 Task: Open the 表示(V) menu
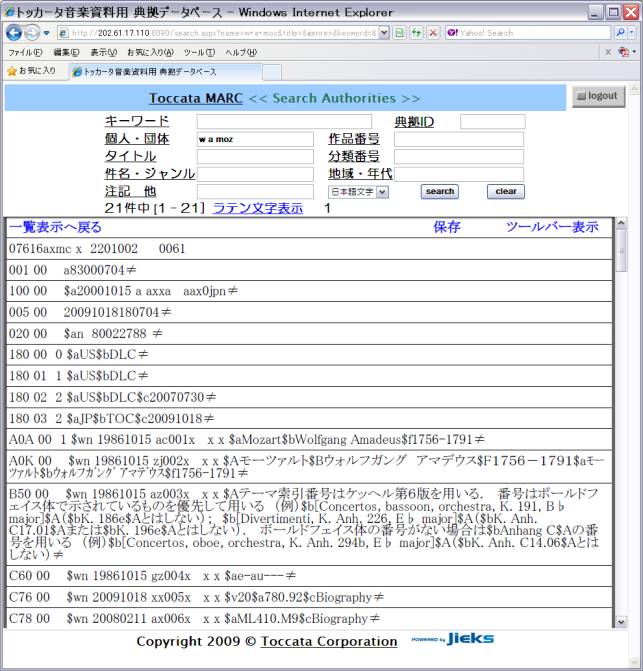(103, 53)
